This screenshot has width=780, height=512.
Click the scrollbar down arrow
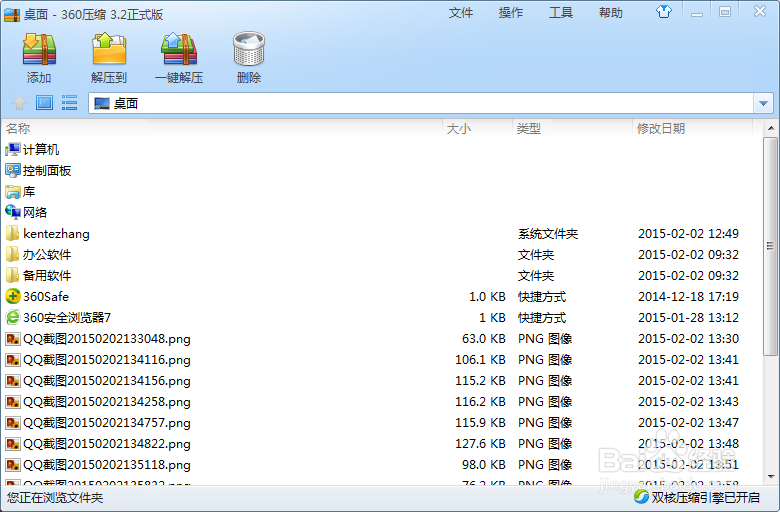[771, 477]
